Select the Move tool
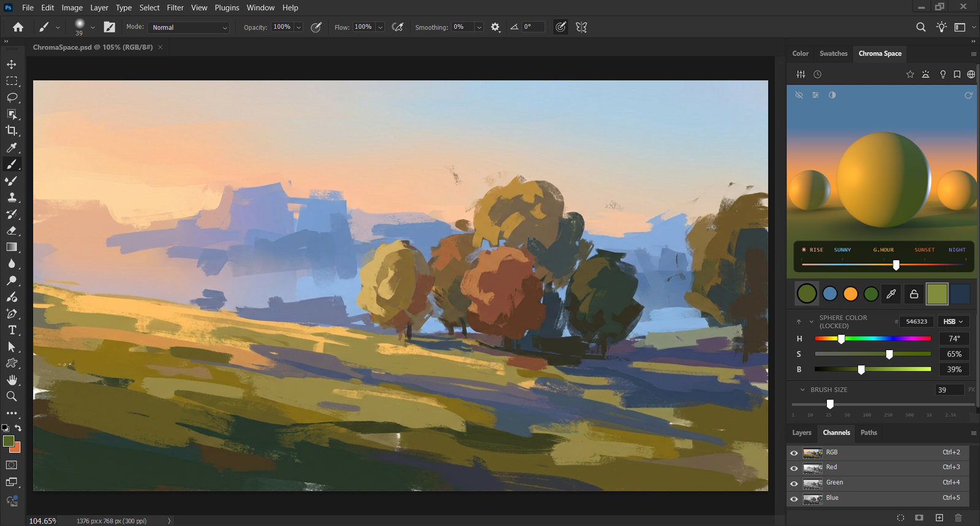Screen dimensions: 980x526 coord(12,64)
